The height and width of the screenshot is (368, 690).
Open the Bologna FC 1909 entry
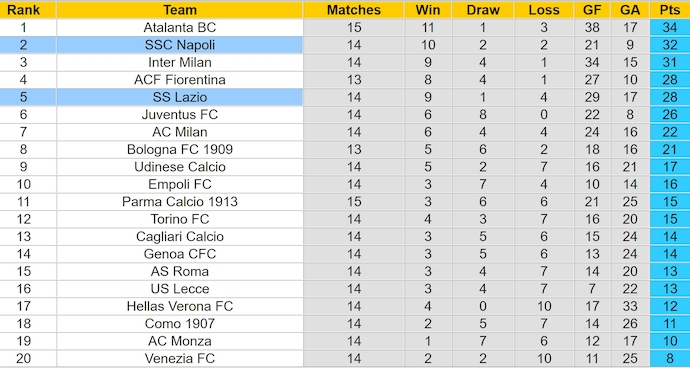180,149
